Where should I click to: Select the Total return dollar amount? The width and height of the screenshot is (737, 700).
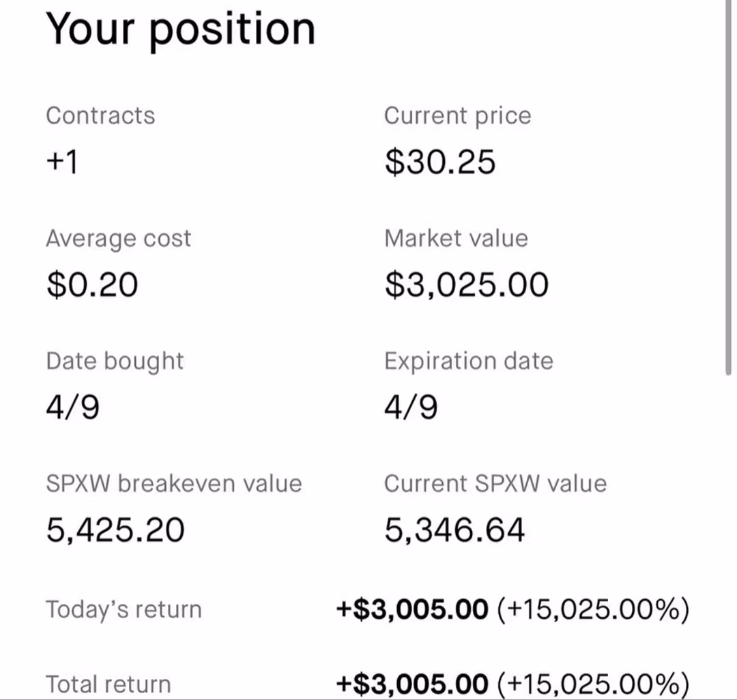412,684
